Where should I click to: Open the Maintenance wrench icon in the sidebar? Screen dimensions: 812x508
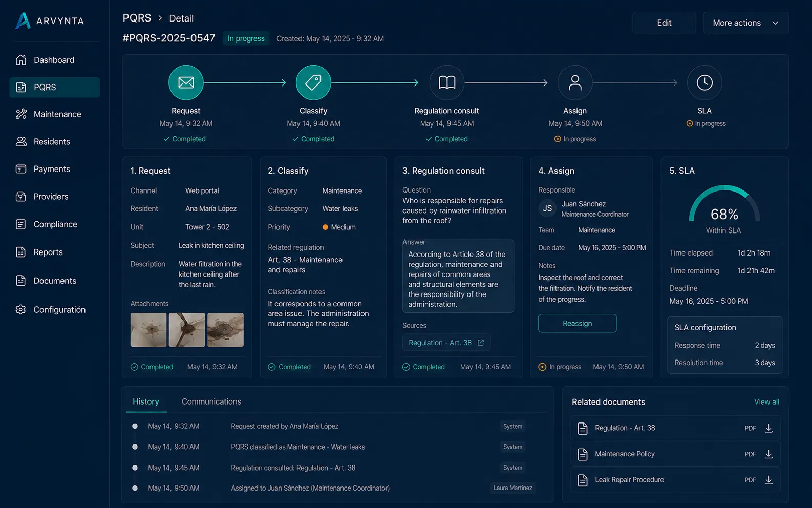point(21,114)
